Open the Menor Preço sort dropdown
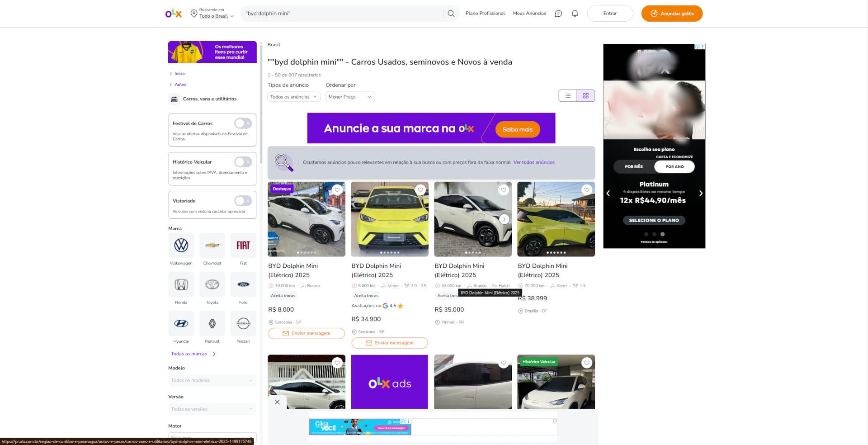 pyautogui.click(x=350, y=97)
